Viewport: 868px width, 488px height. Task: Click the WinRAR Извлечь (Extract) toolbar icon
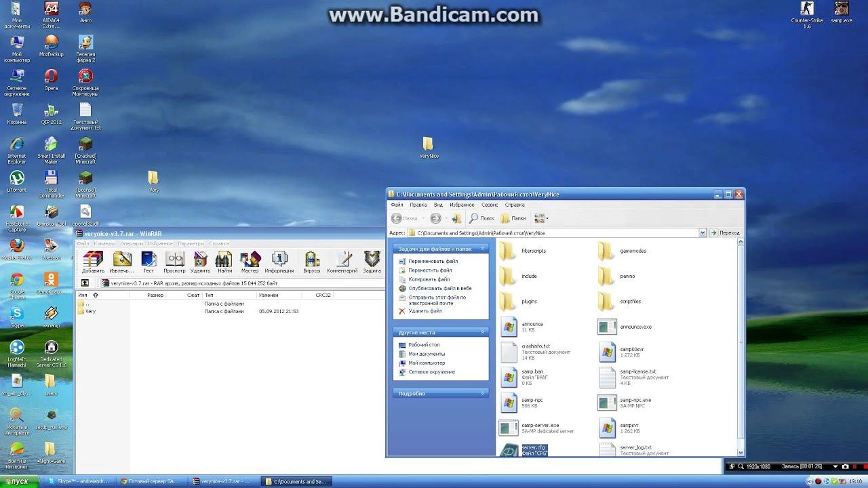121,262
